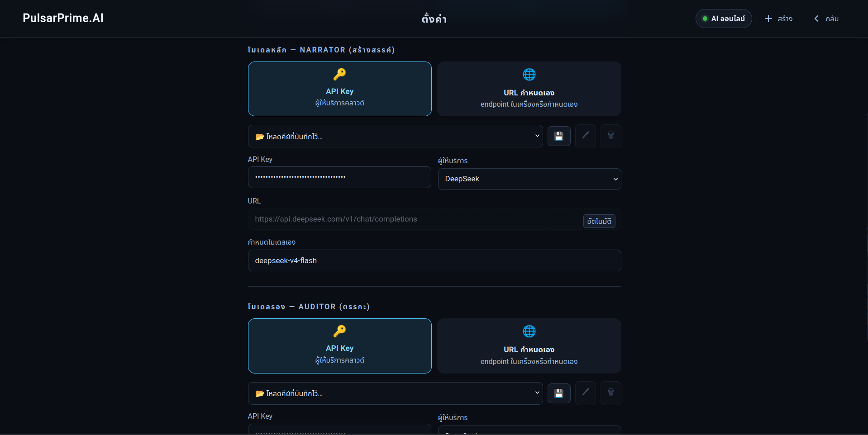This screenshot has width=868, height=435.
Task: Click the Narrator trash delete icon
Action: (x=610, y=136)
